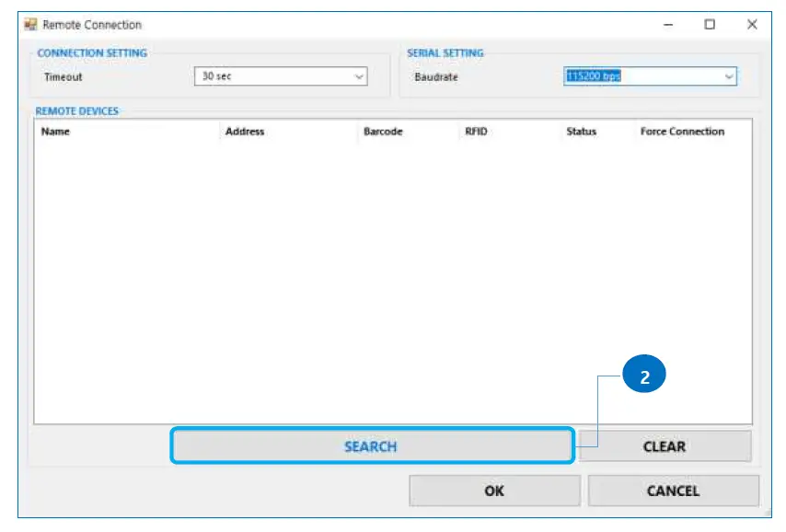This screenshot has height=532, width=786.
Task: Click the REMOTE DEVICES heading
Action: [76, 111]
